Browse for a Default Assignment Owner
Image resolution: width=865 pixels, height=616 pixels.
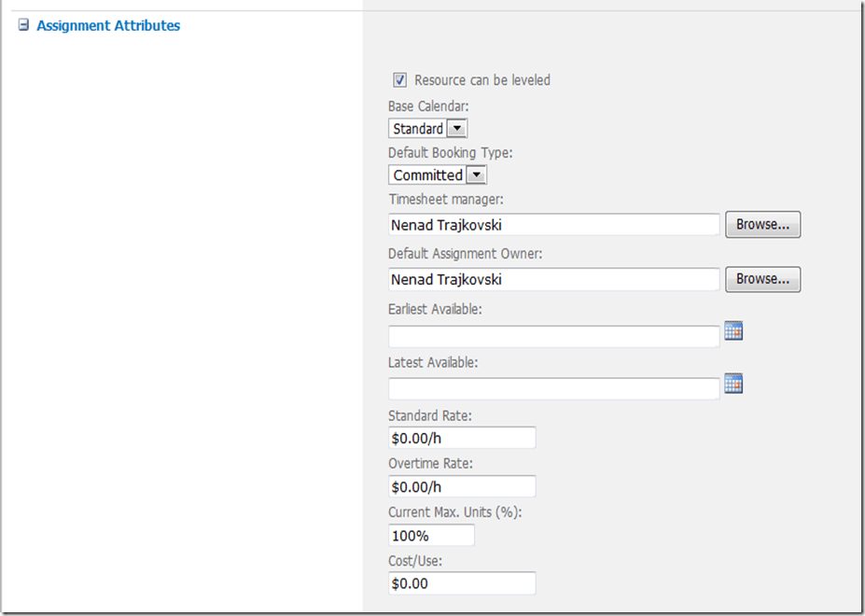762,279
